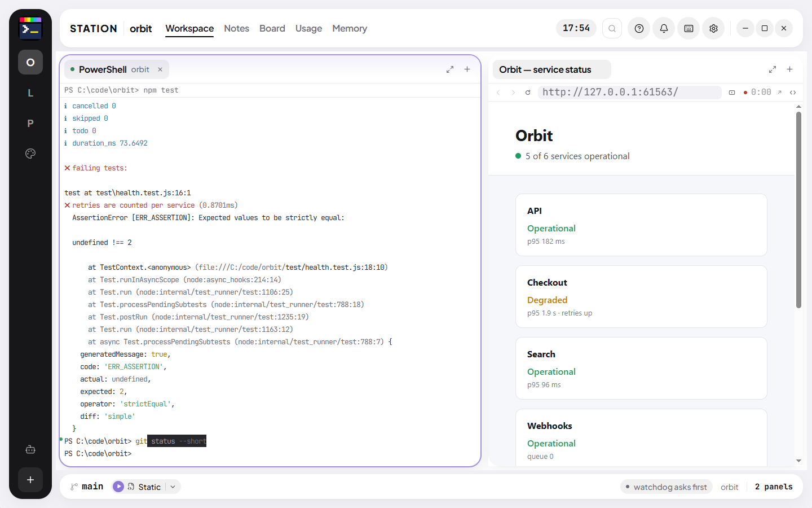812x508 pixels.
Task: Click the orbit label in status bar
Action: tap(729, 487)
